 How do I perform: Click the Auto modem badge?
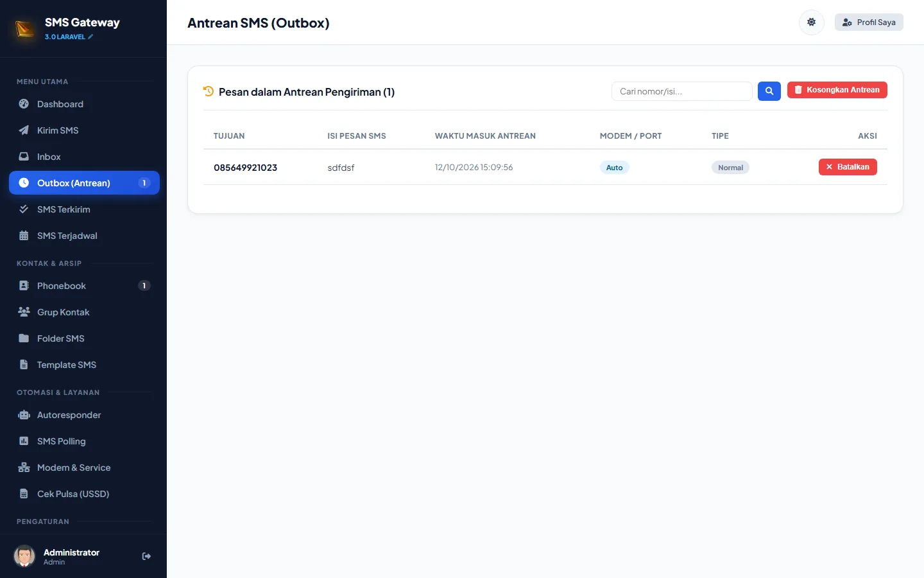(615, 168)
